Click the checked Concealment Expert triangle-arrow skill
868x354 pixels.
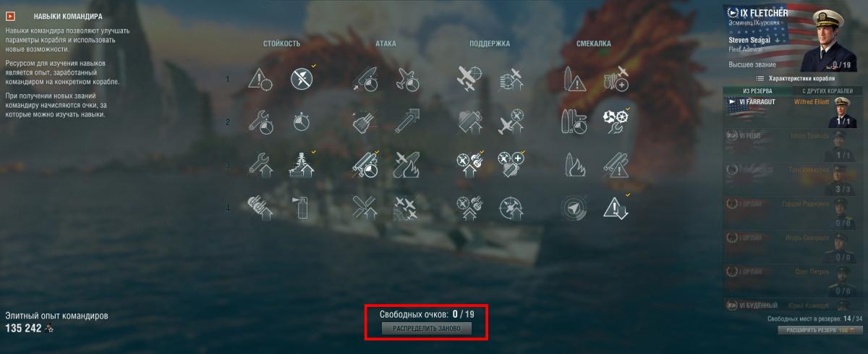point(614,208)
